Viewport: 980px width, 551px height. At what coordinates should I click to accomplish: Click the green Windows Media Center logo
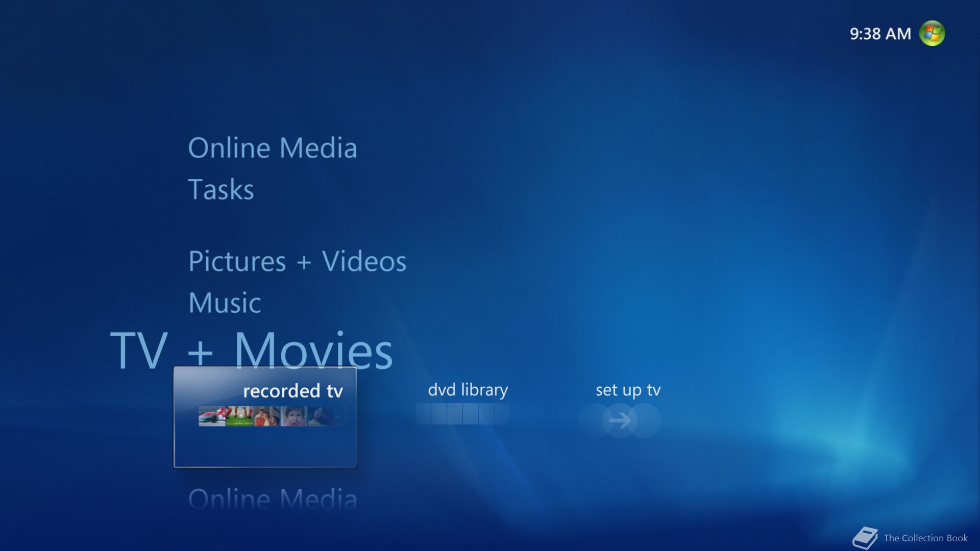[932, 33]
